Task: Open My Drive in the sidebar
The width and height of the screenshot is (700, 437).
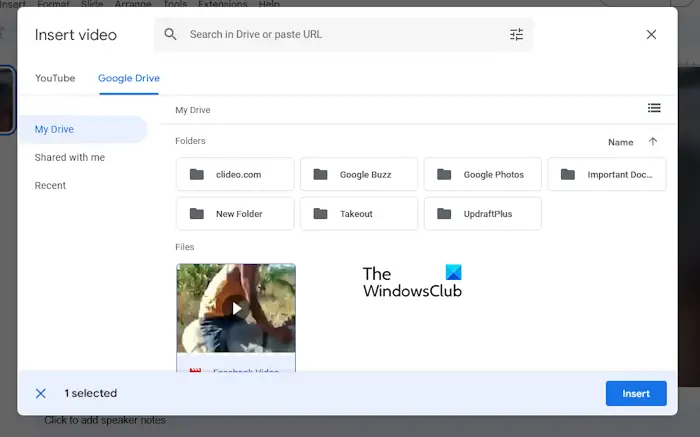Action: pyautogui.click(x=83, y=129)
